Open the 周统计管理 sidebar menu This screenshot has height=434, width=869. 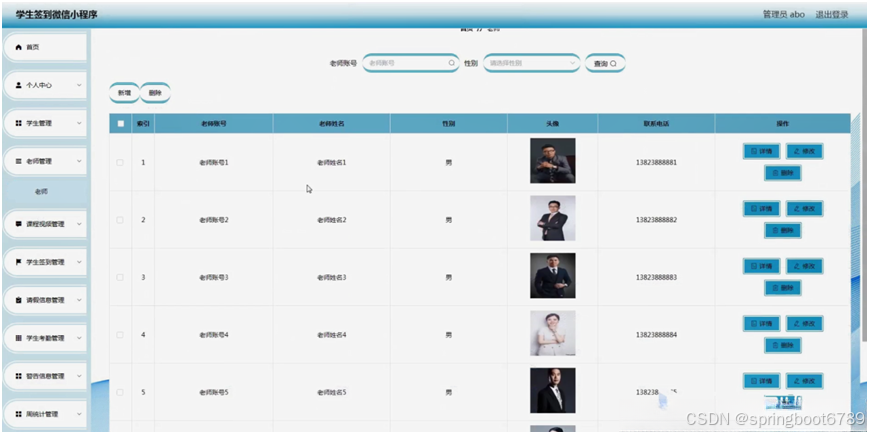pos(45,414)
